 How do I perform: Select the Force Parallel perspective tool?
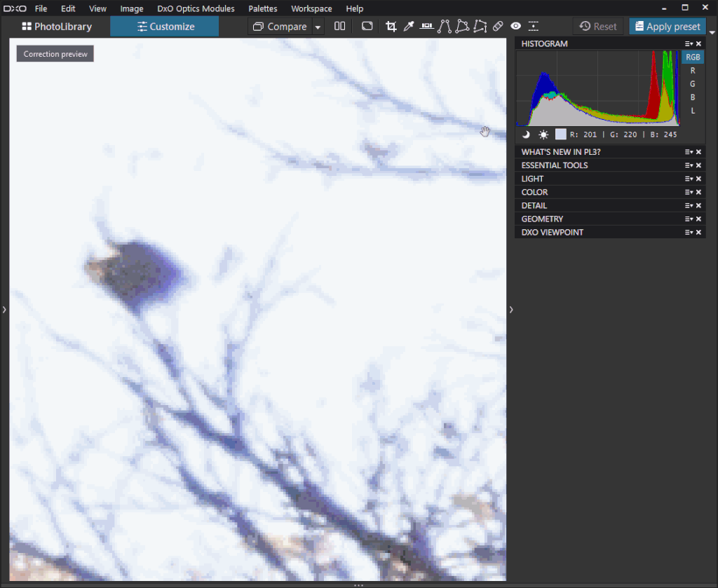click(445, 26)
